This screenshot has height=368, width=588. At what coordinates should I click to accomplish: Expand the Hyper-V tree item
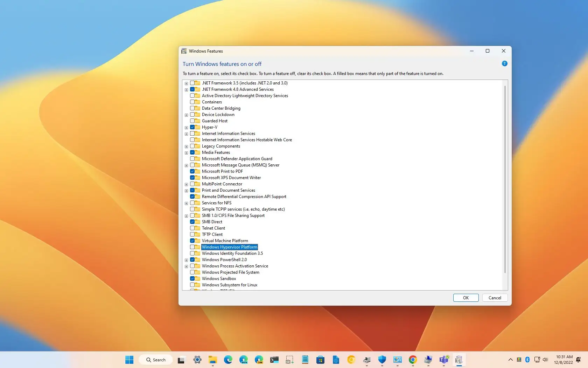[186, 127]
